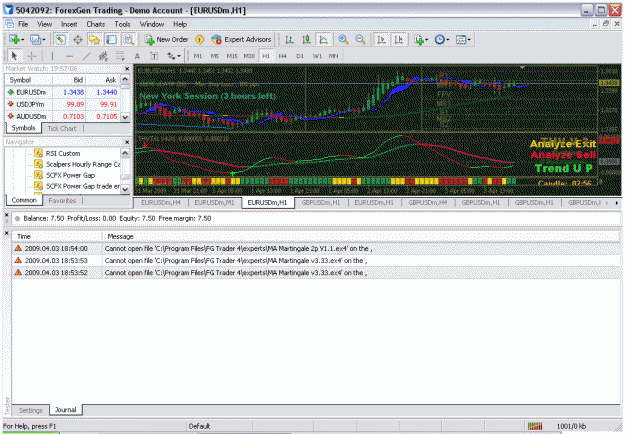The width and height of the screenshot is (625, 434).
Task: Toggle the Navigator star-folder icon
Action: 94,39
